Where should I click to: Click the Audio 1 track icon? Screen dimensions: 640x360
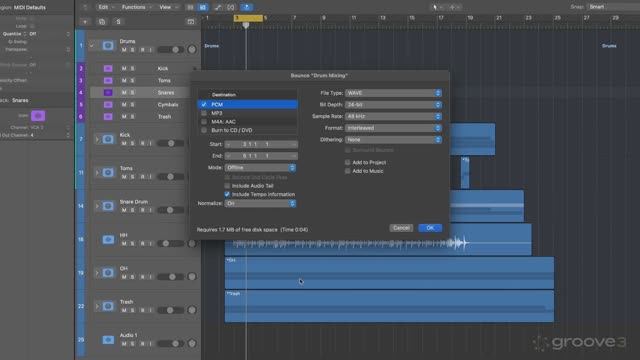108,340
